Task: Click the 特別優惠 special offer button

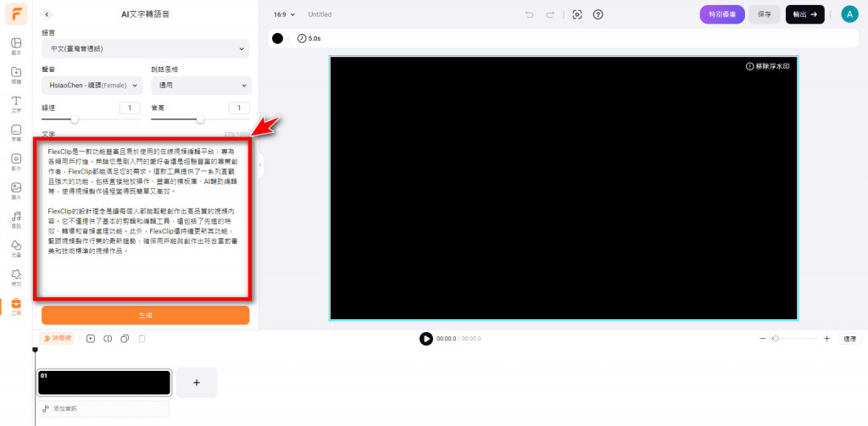Action: (x=722, y=14)
